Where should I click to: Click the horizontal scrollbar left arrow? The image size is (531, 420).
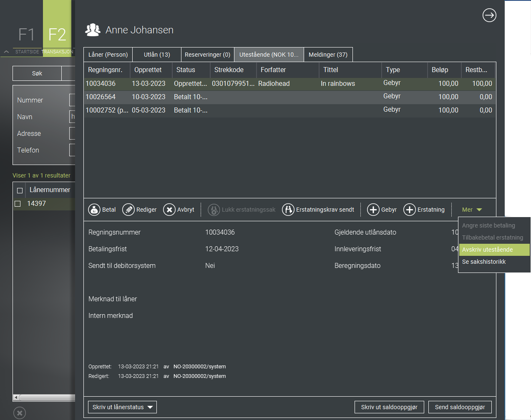(x=16, y=397)
